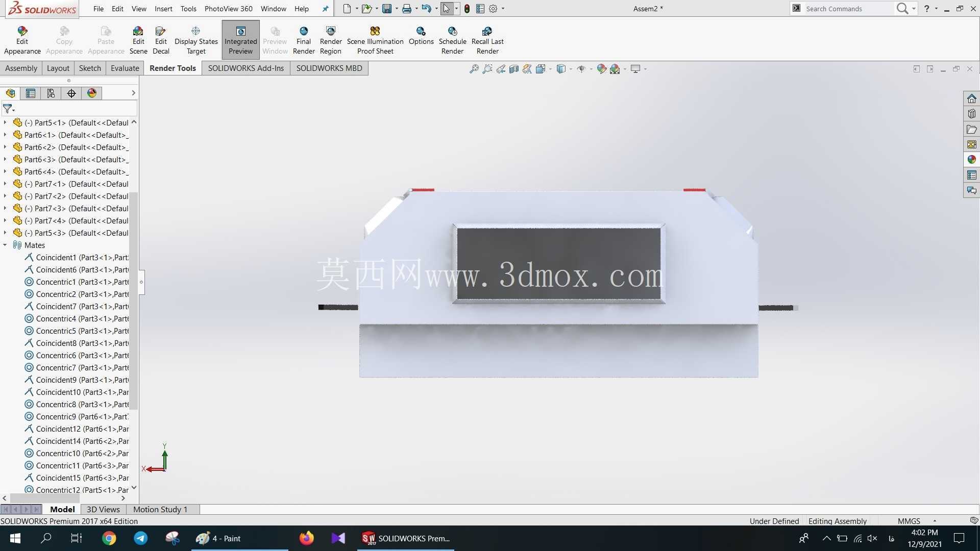Expand the Part7<3> tree node
This screenshot has height=551, width=980.
pos(5,208)
